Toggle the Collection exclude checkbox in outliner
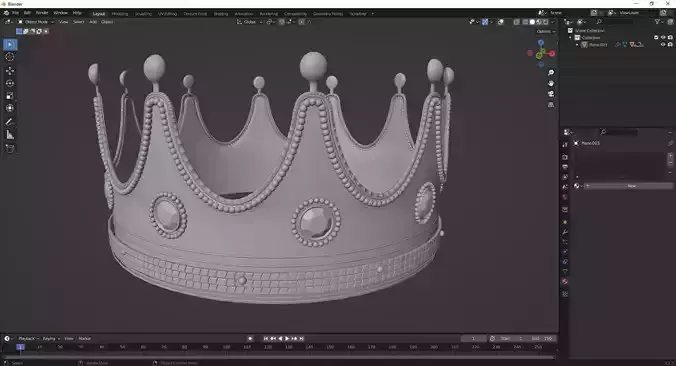676x366 pixels. click(x=656, y=38)
